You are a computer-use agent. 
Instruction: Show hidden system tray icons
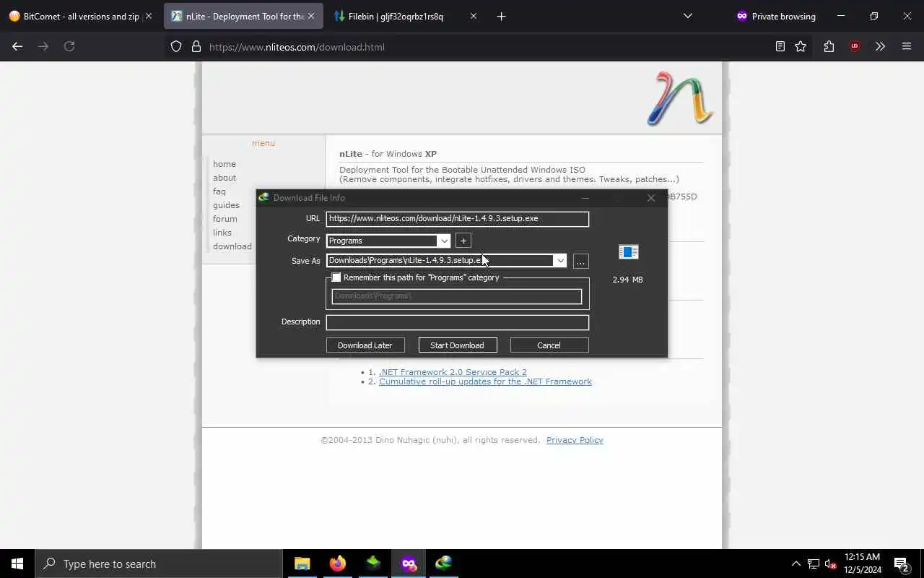796,564
